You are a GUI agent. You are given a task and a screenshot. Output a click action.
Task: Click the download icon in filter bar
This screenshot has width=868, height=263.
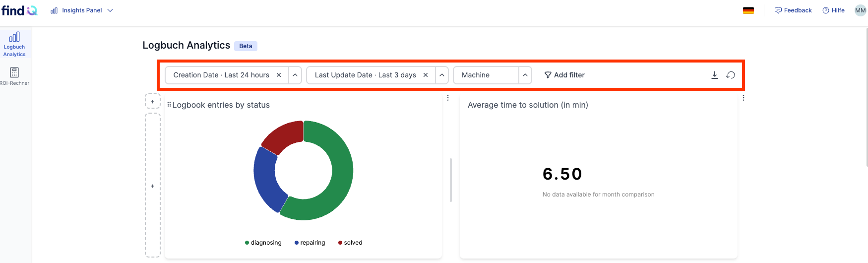[x=715, y=75]
